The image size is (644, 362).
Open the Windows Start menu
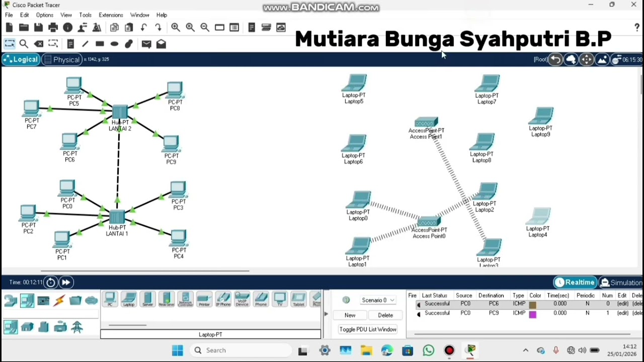177,350
